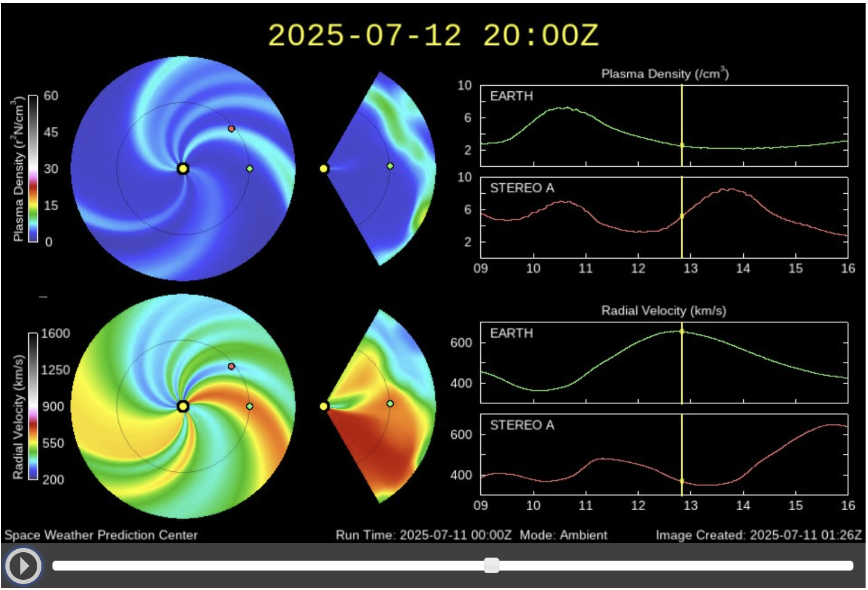Click the Image Created: 2025-07-11 01:26Z text

point(759,535)
